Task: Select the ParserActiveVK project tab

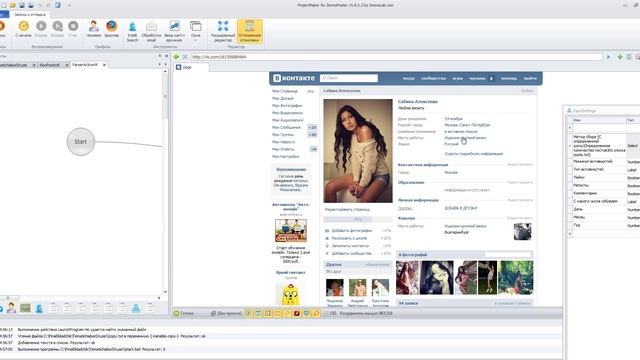Action: coord(84,64)
